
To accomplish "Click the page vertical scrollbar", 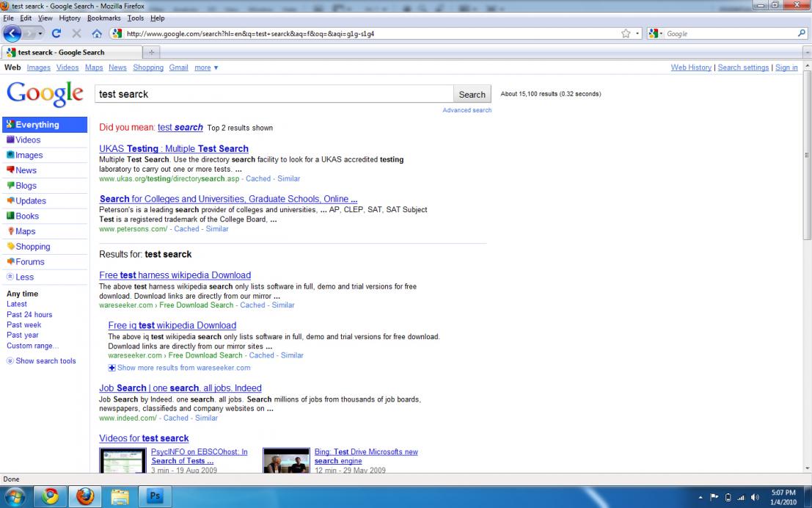I will pos(807,156).
